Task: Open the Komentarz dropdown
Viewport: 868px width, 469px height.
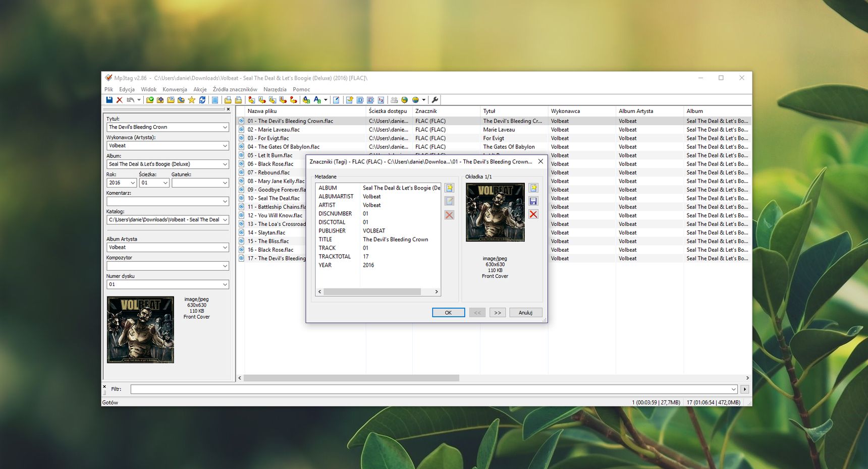Action: tap(225, 201)
